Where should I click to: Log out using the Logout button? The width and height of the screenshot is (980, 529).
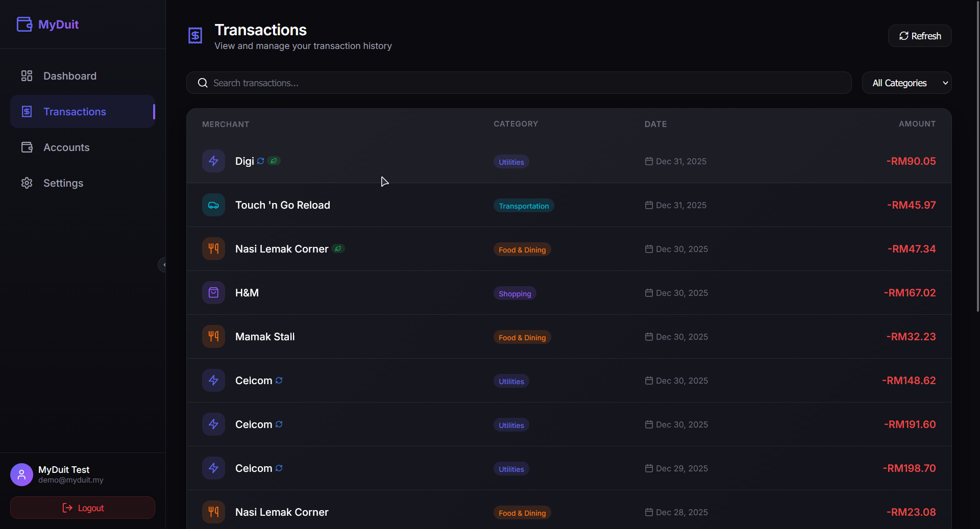83,508
